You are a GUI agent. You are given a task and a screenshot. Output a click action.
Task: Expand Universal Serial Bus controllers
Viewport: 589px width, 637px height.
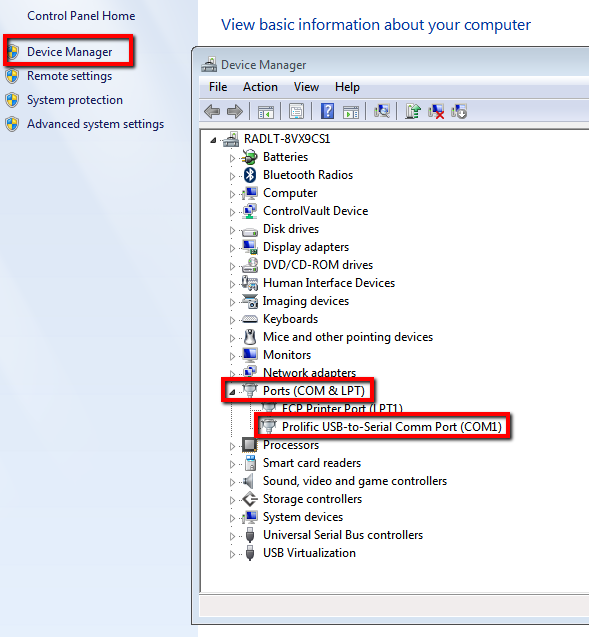pyautogui.click(x=232, y=536)
